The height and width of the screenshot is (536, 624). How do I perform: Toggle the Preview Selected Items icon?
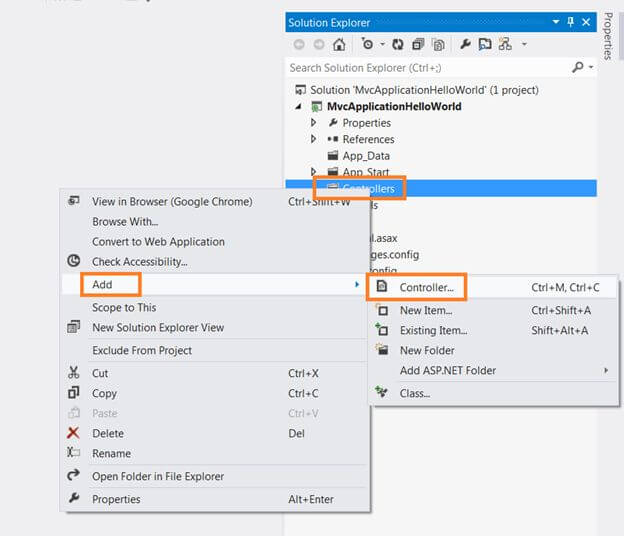pyautogui.click(x=485, y=44)
